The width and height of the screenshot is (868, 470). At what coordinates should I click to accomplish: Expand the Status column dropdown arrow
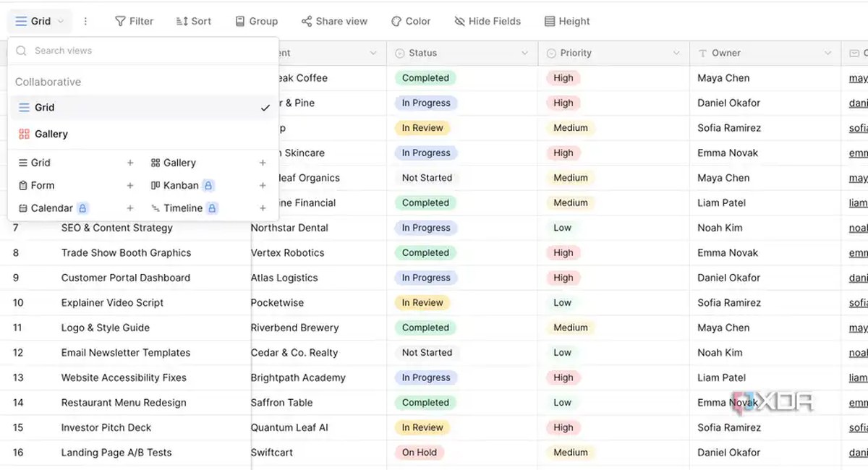click(525, 54)
